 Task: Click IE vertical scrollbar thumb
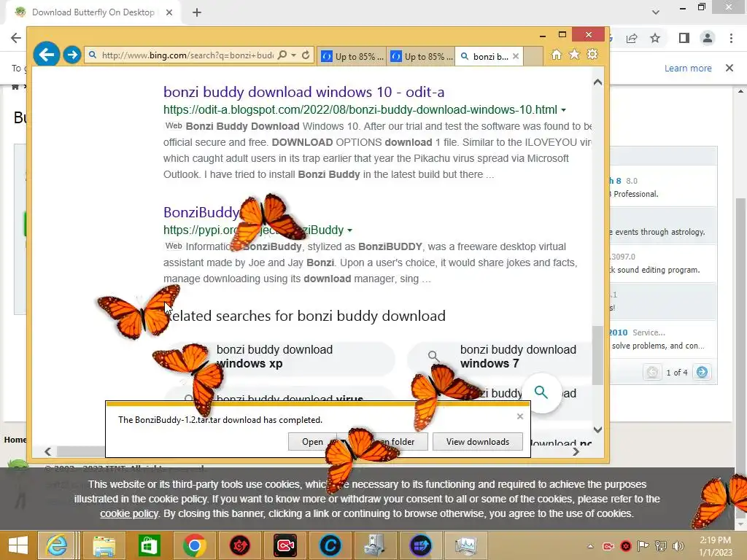tap(597, 355)
